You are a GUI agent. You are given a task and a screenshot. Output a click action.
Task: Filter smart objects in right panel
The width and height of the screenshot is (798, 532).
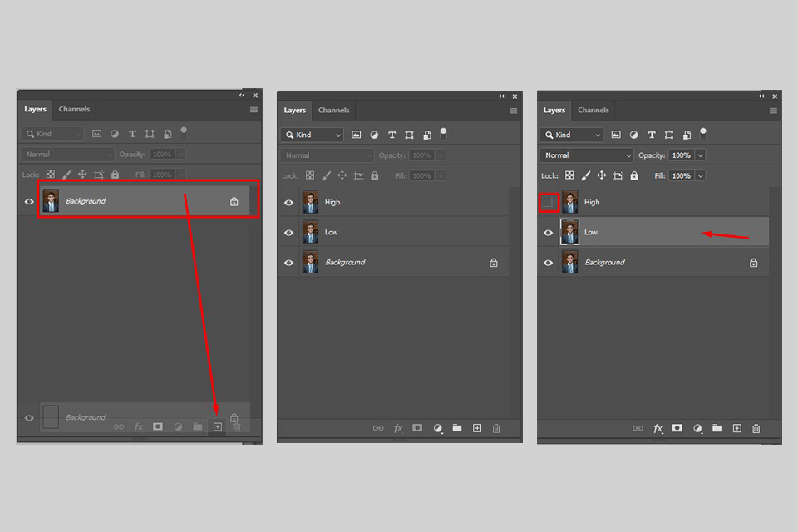(687, 135)
